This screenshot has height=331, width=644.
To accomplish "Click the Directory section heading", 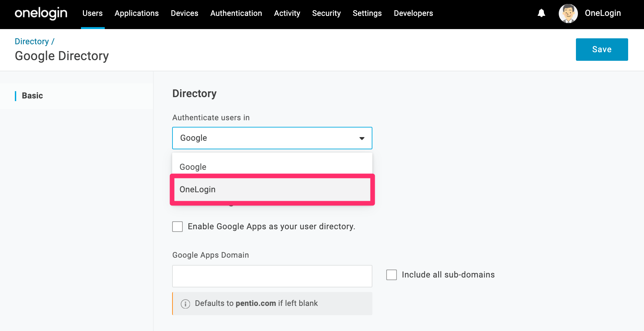I will 195,93.
